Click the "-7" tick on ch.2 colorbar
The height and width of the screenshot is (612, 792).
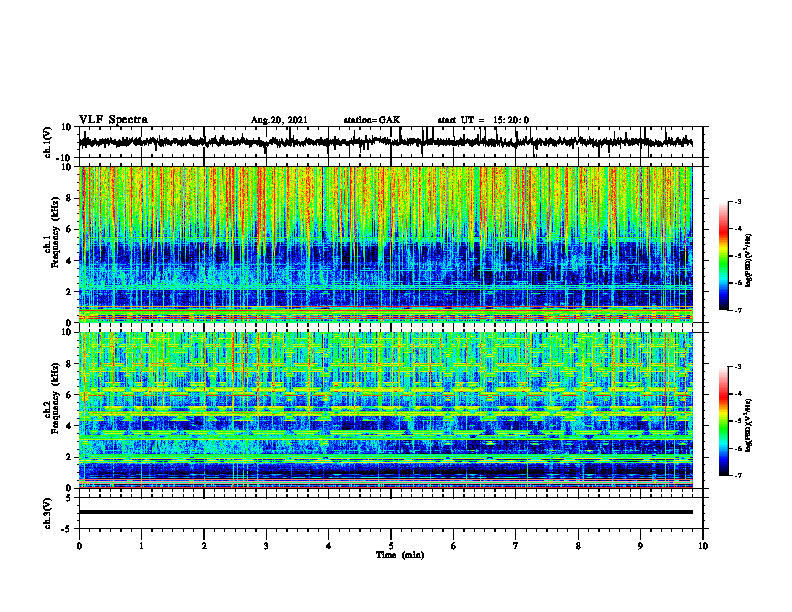(x=738, y=476)
